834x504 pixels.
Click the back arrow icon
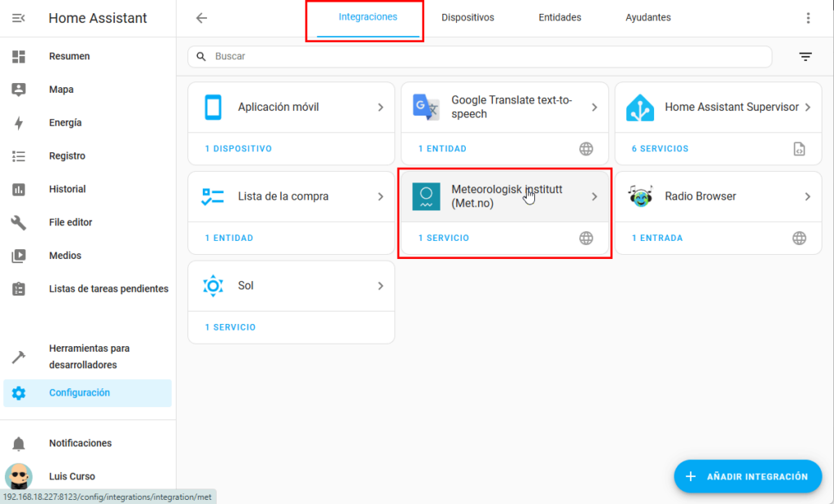tap(201, 18)
